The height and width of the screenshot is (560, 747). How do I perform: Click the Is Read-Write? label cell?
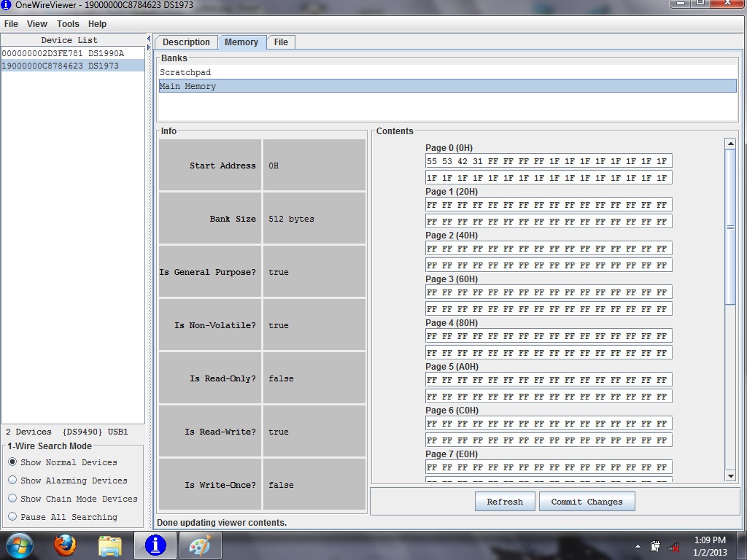point(210,432)
